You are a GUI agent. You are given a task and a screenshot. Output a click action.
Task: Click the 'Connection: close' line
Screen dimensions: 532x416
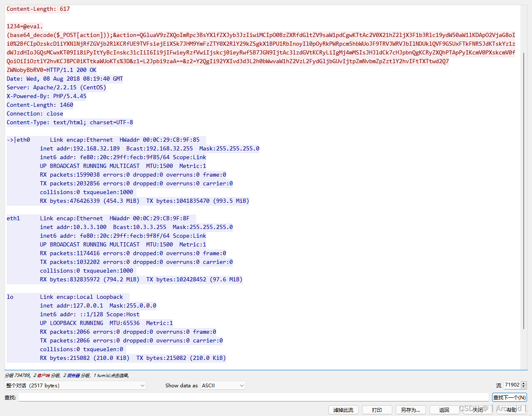click(35, 113)
